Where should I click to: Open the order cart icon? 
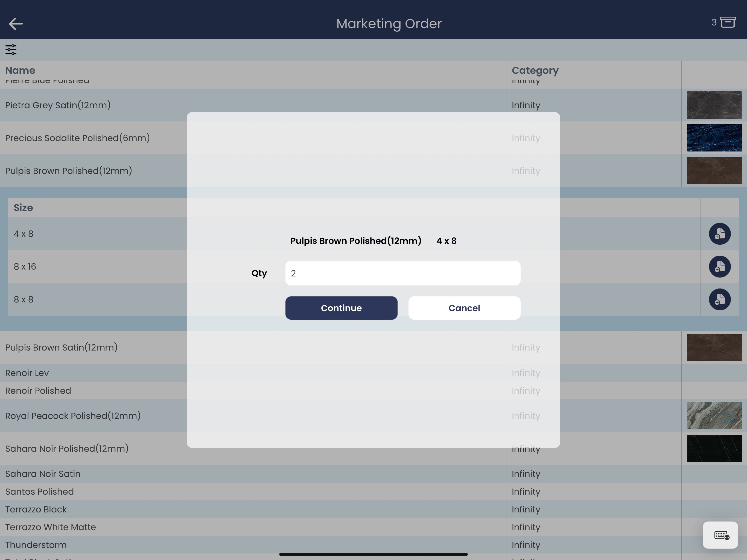[x=727, y=23]
